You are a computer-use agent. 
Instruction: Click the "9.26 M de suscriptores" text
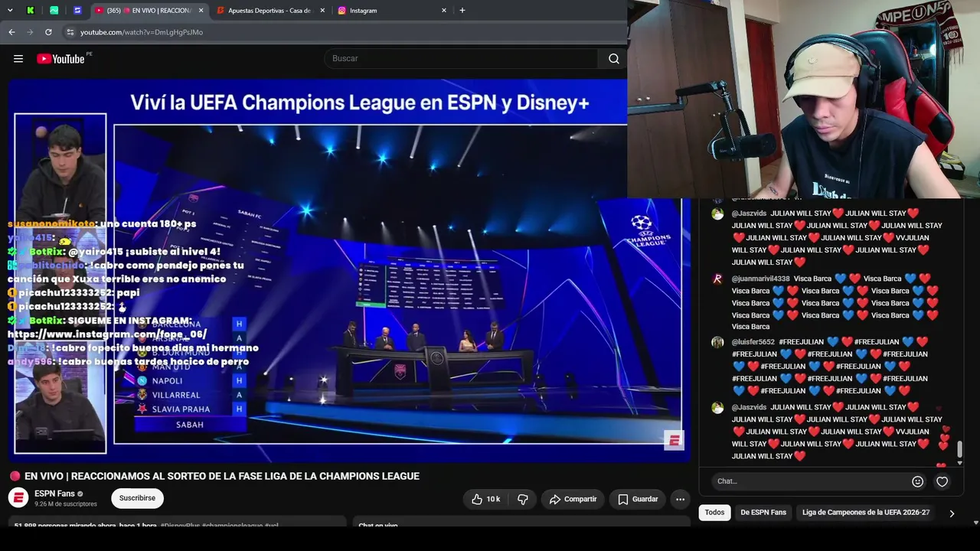[66, 504]
